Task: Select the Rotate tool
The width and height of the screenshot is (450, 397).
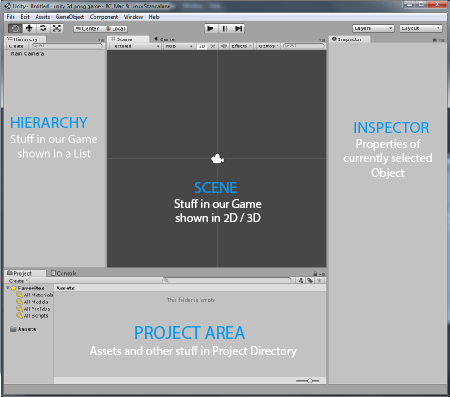Action: [43, 29]
